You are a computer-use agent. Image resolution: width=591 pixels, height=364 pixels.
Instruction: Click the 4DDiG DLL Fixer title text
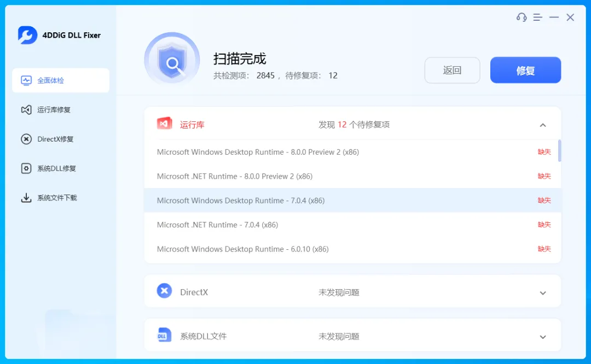tap(72, 36)
